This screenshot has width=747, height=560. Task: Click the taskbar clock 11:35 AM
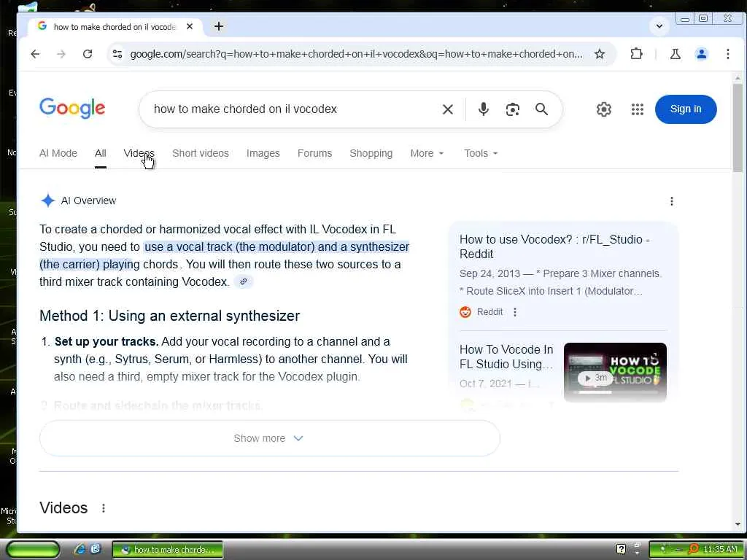point(720,549)
